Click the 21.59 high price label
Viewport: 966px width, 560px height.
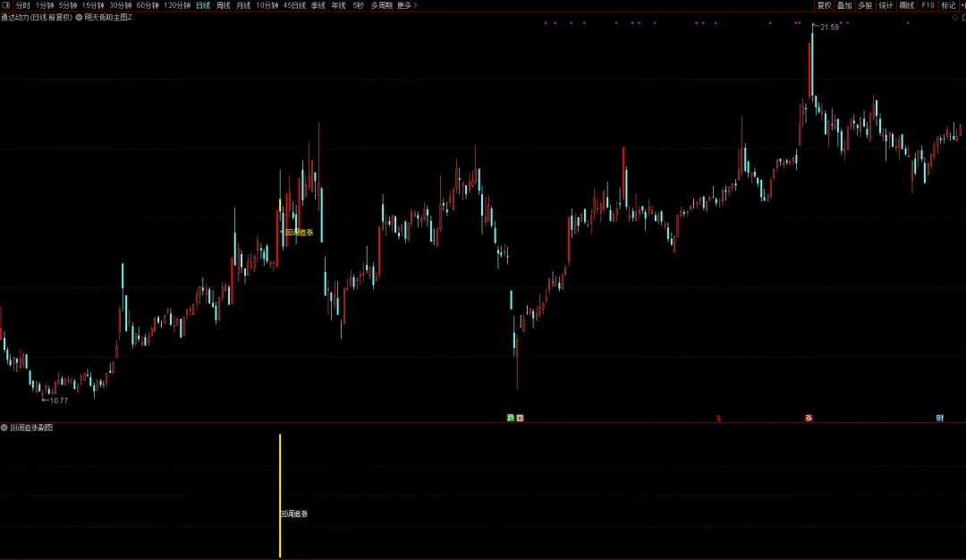click(x=829, y=27)
